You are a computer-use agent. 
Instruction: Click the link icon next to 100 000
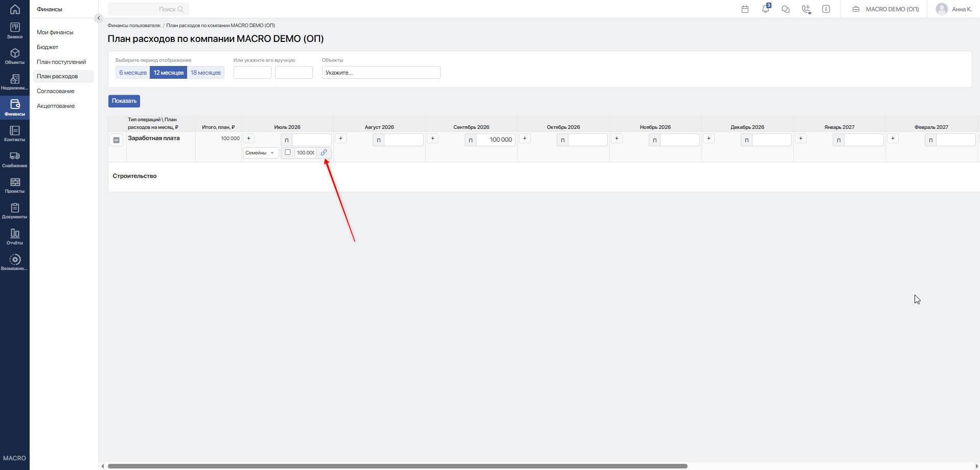(x=324, y=152)
